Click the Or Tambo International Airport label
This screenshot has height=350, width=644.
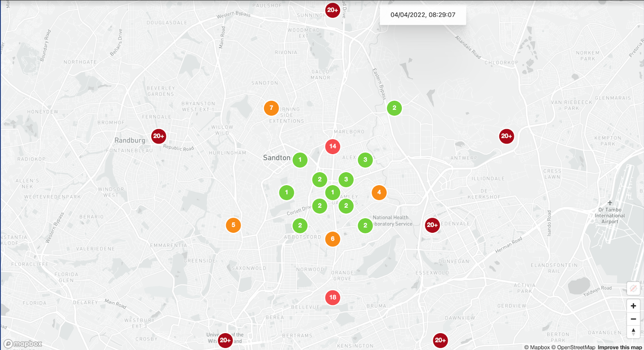[610, 216]
